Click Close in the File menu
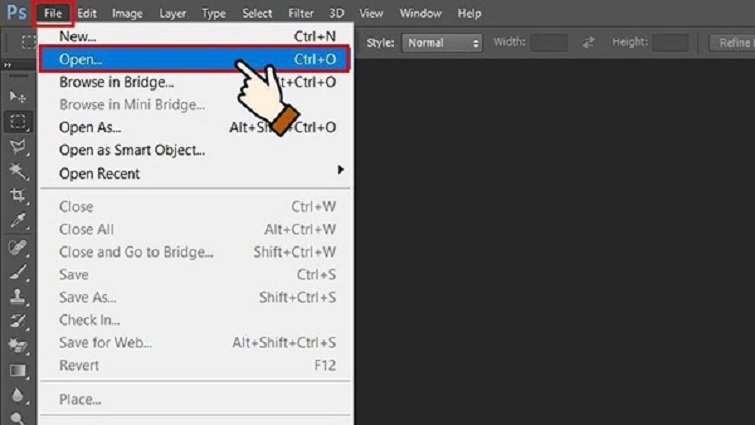755x425 pixels. point(195,207)
